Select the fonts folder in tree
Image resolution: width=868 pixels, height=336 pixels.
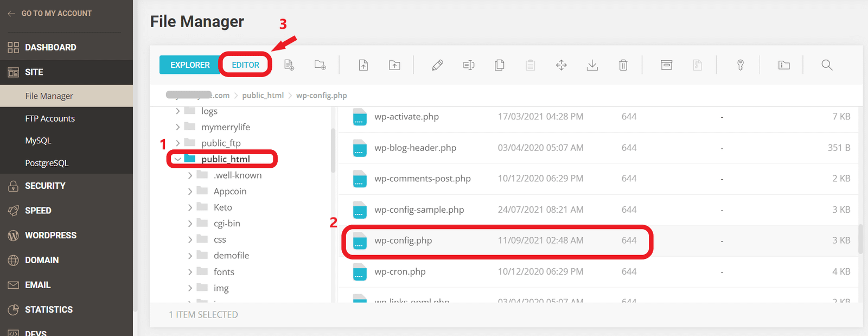click(x=224, y=272)
